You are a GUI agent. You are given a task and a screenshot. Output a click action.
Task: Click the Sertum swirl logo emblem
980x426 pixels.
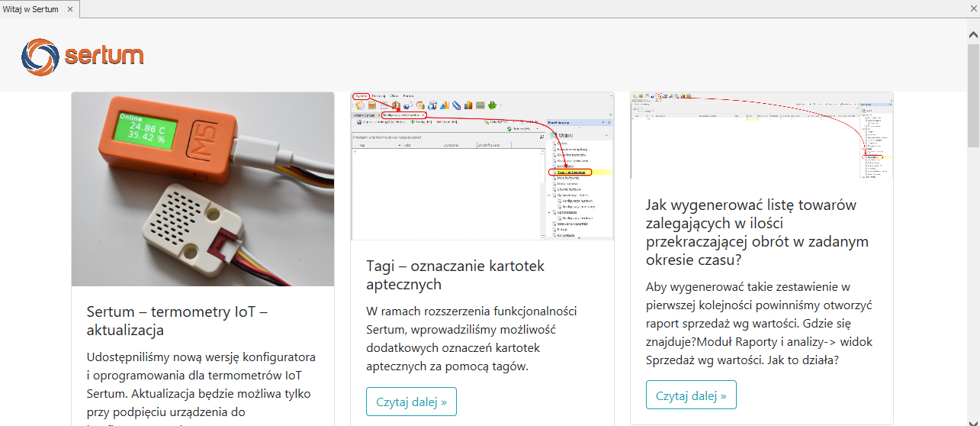pos(40,56)
